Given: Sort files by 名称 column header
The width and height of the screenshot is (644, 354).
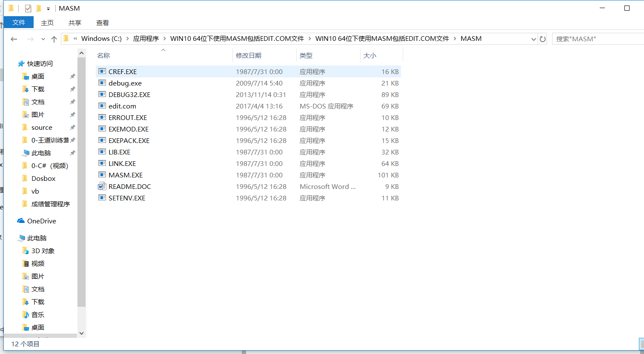Looking at the screenshot, I should tap(163, 55).
